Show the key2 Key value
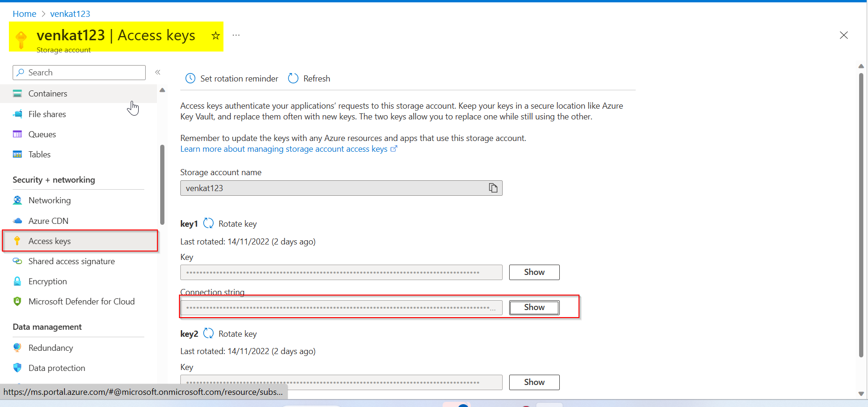868x407 pixels. tap(534, 382)
